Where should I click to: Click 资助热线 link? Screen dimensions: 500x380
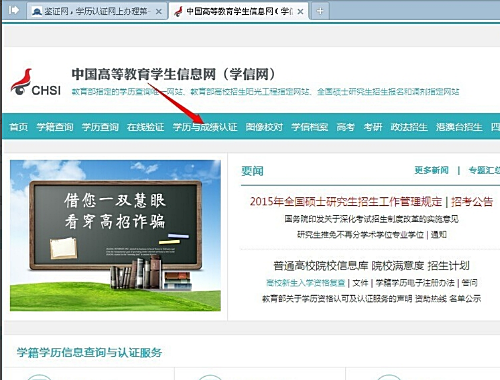tap(431, 299)
